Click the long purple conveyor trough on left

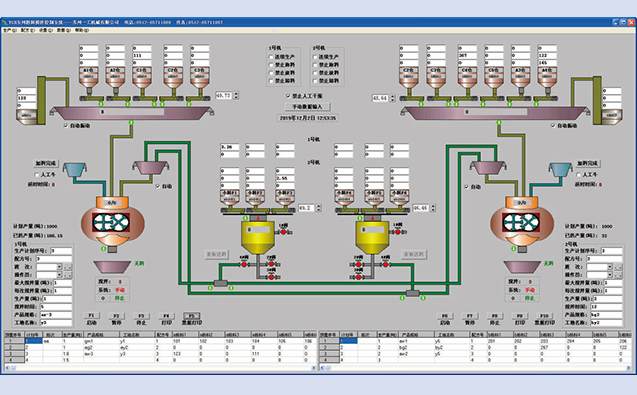point(132,113)
